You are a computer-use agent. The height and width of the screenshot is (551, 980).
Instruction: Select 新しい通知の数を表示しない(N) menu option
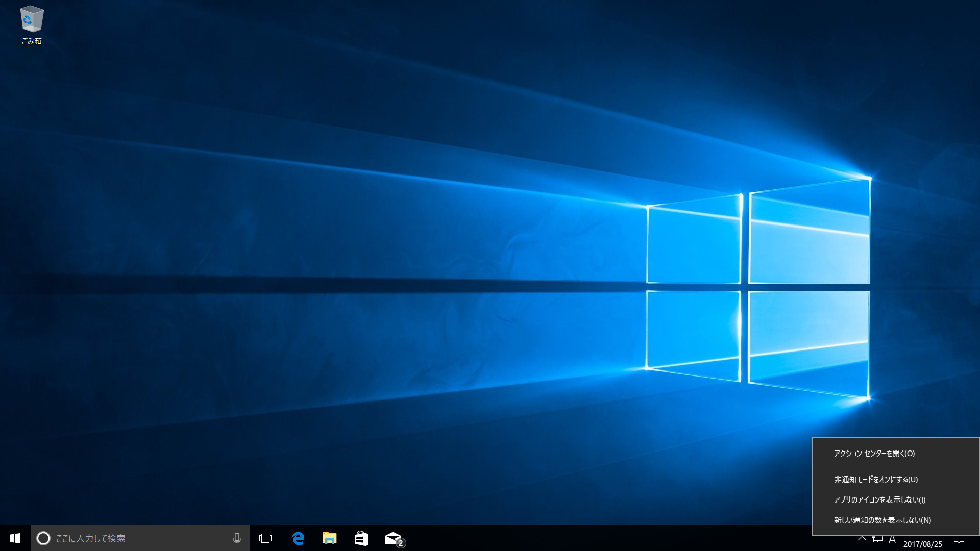click(883, 520)
